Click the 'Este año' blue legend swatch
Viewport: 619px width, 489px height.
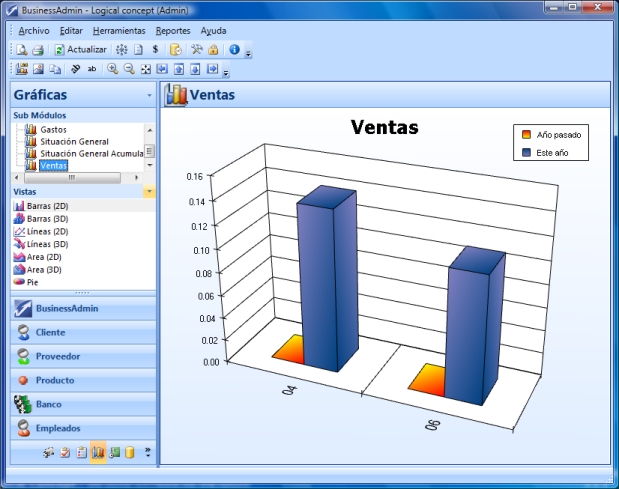(526, 153)
